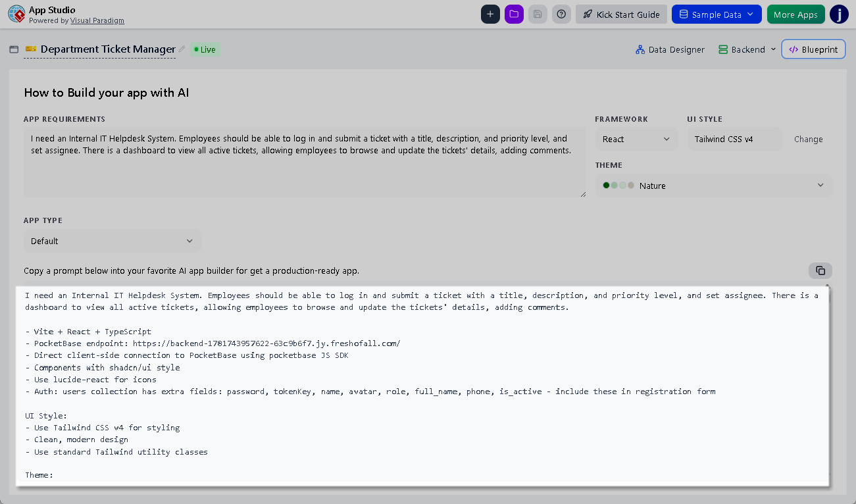856x504 pixels.
Task: Copy the prompt with the copy icon
Action: (820, 270)
